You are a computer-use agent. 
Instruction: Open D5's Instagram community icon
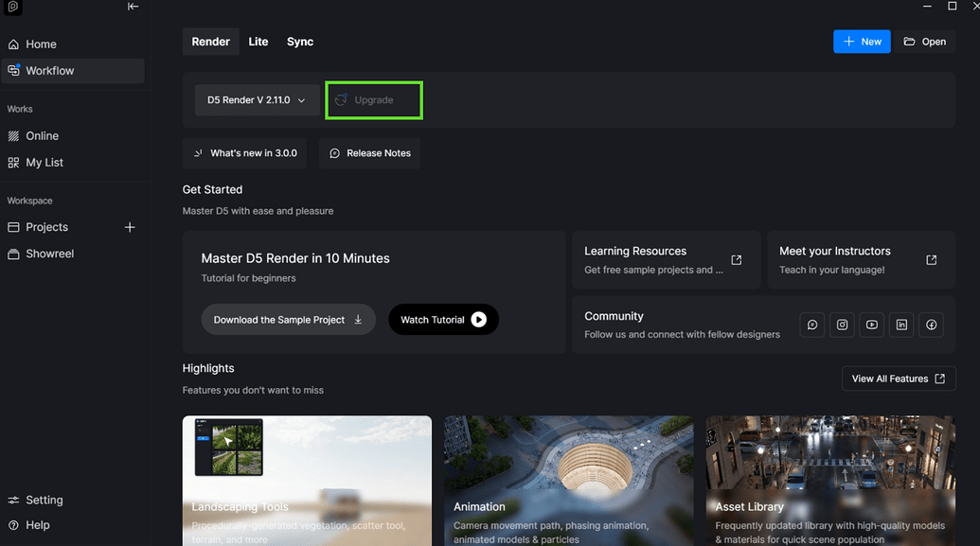(842, 325)
